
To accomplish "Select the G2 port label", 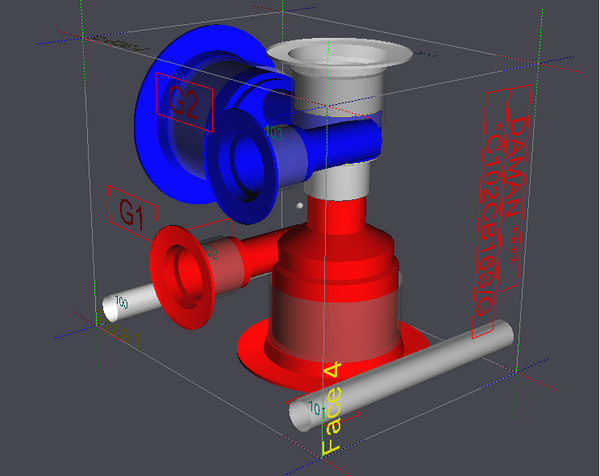I will [184, 102].
